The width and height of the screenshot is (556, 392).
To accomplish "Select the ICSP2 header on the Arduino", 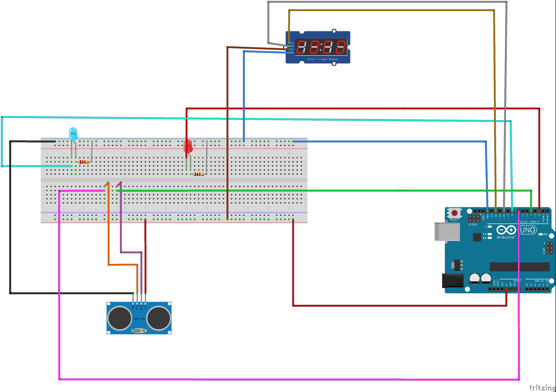I will [474, 218].
